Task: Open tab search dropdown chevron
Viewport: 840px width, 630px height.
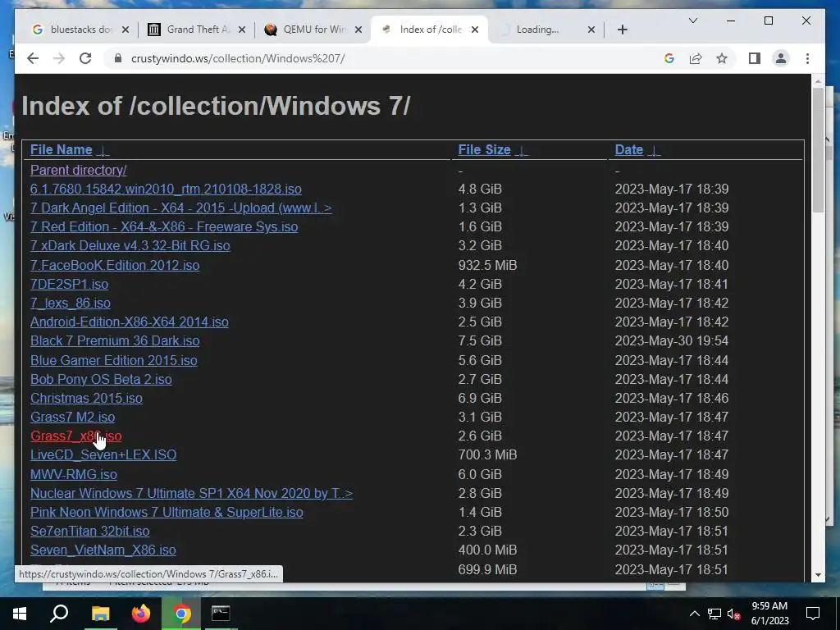Action: pos(692,21)
